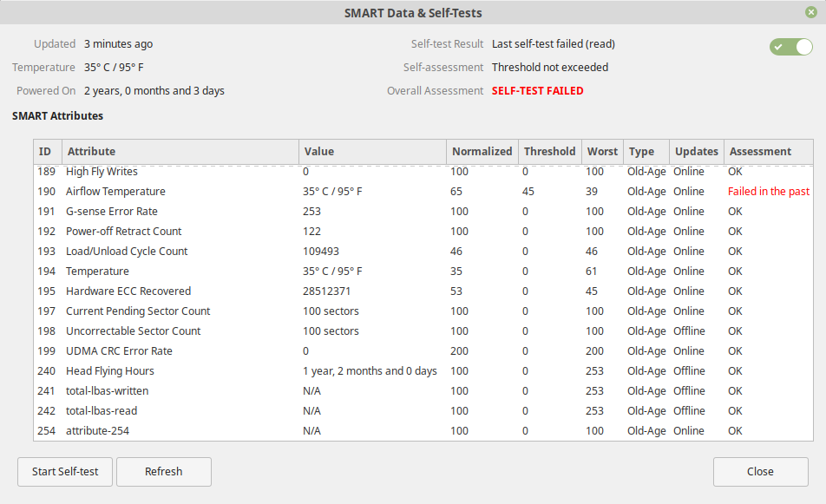The width and height of the screenshot is (826, 504).
Task: Toggle the SMART enabled switch off
Action: (x=790, y=47)
